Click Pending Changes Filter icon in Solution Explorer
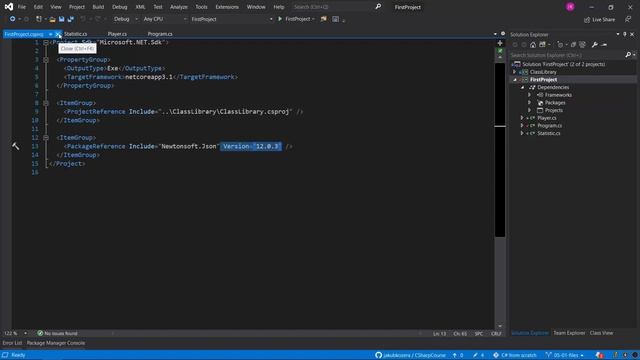This screenshot has width=640, height=360. point(560,44)
